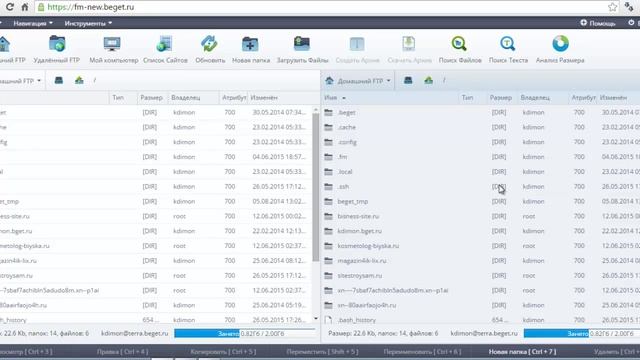Viewport: 640px width, 360px height.
Task: Click kdimon@terra.beget.ru in left status bar
Action: click(135, 333)
